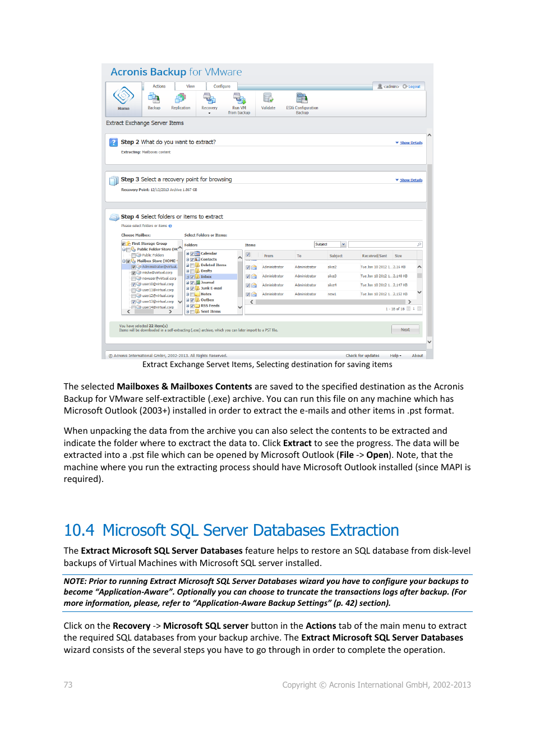
Task: Click the Journal folder icon
Action: tap(197, 282)
